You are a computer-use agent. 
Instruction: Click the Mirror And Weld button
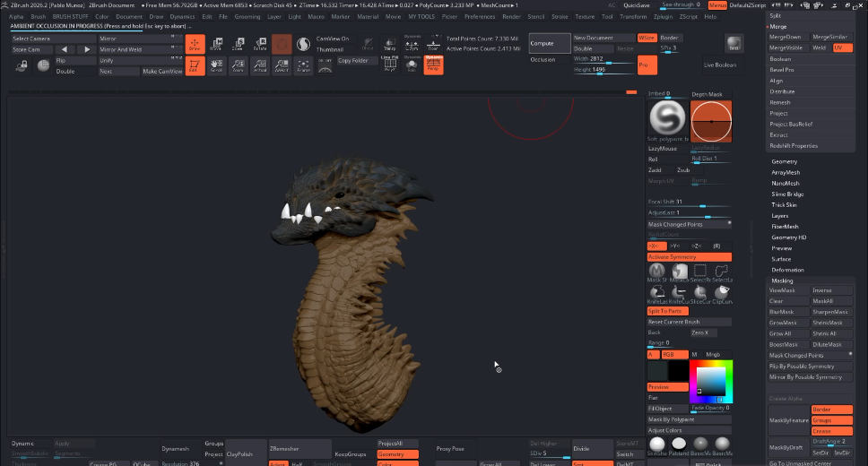140,49
